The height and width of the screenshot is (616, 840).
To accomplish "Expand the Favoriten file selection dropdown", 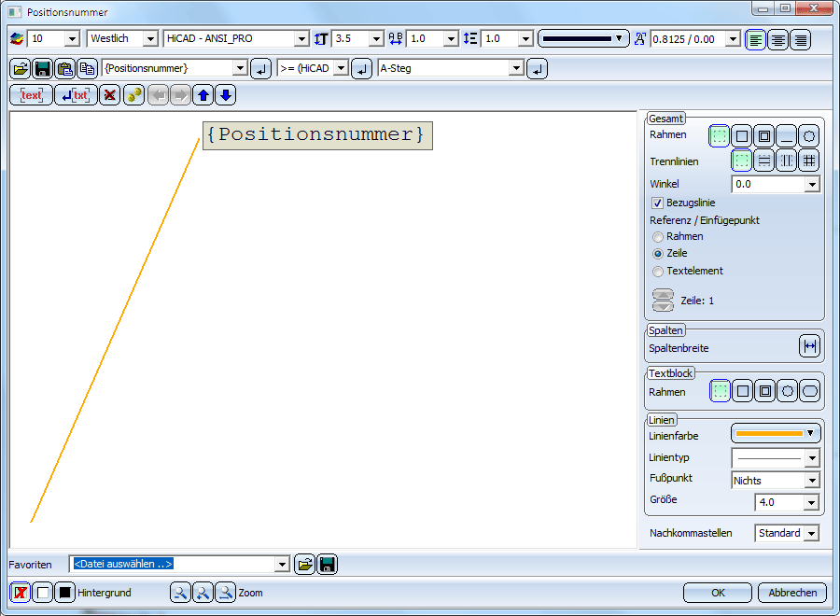I will pos(283,565).
